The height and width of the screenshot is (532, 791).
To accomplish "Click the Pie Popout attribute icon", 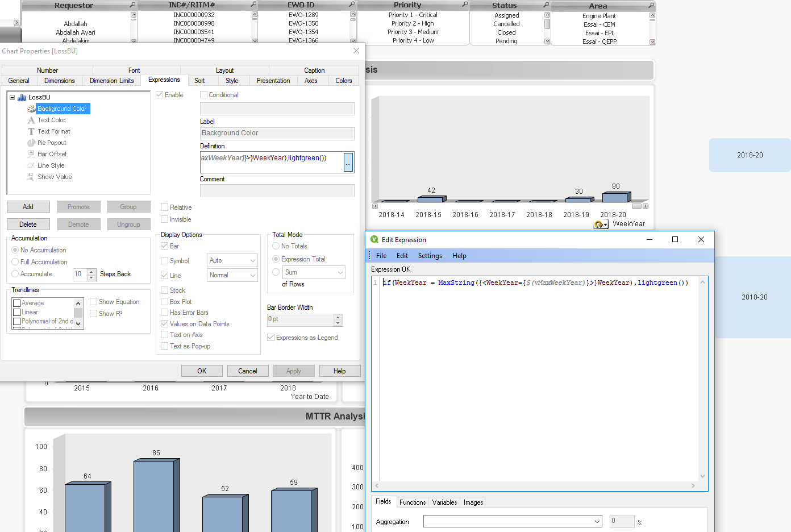I will 31,143.
